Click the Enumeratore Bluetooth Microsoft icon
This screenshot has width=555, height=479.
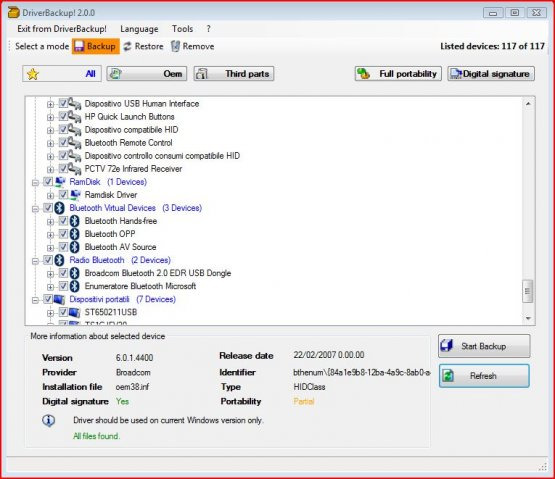[74, 286]
